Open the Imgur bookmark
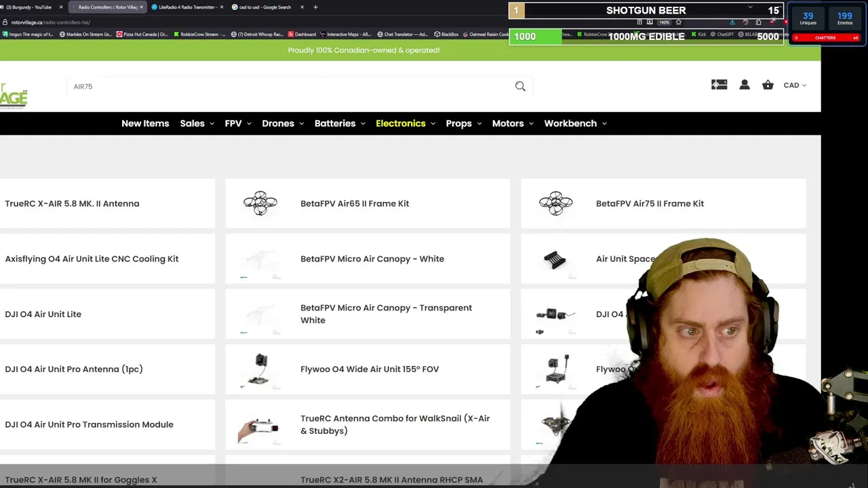Image resolution: width=868 pixels, height=488 pixels. coord(28,34)
